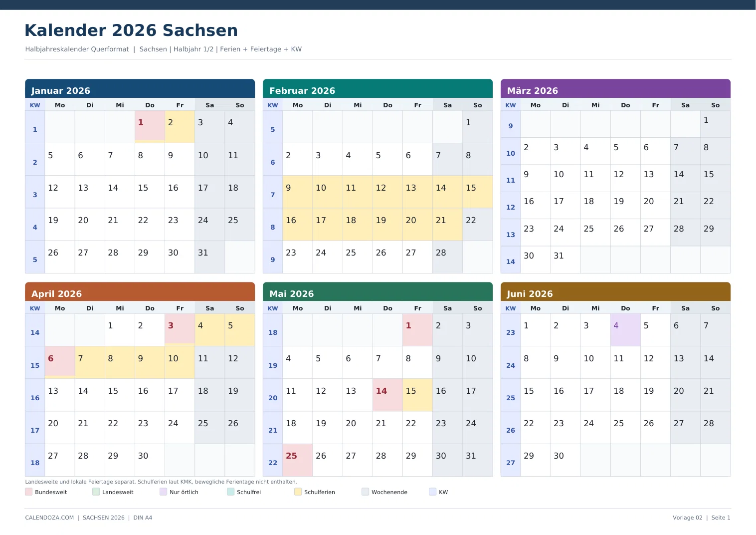This screenshot has width=756, height=535.
Task: Click the Schulferien legend swatch
Action: pos(298,492)
